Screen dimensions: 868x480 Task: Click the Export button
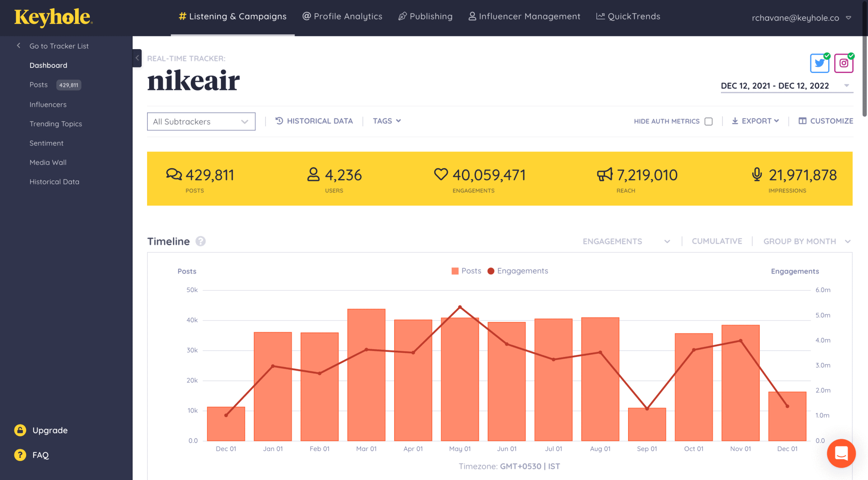click(x=756, y=120)
